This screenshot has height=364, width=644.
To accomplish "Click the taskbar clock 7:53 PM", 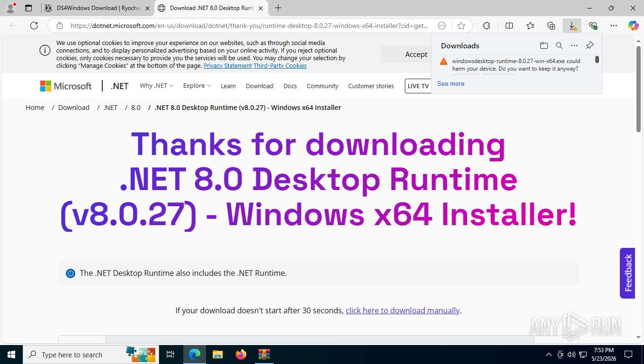I will 603,355.
